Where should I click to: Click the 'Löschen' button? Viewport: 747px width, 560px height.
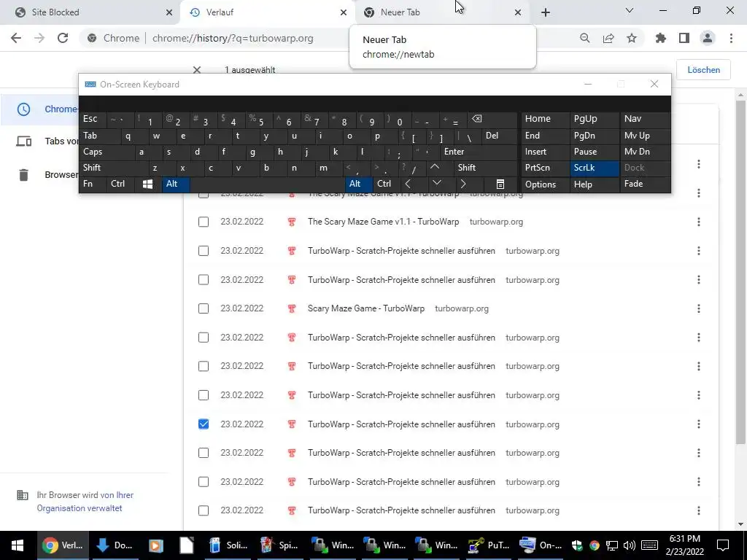[703, 69]
